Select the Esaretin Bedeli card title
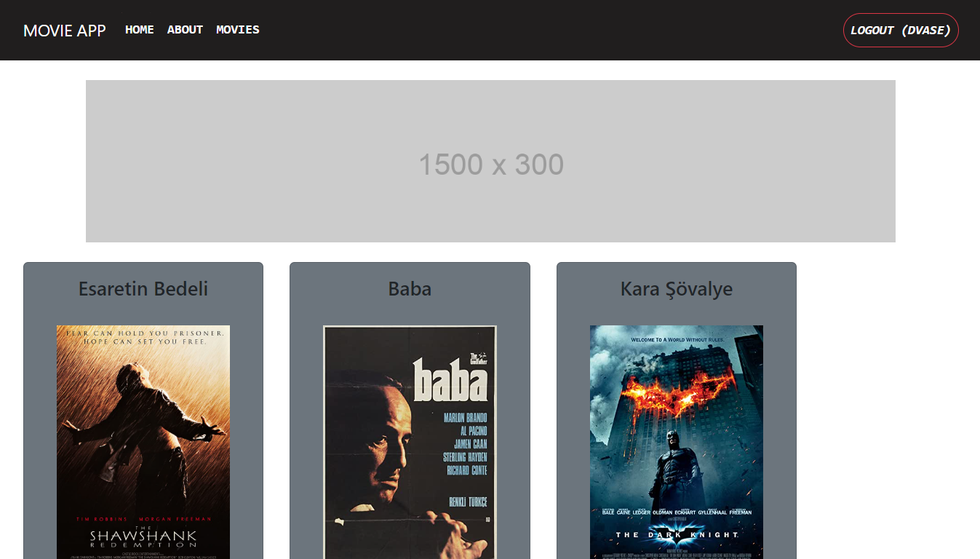 143,289
